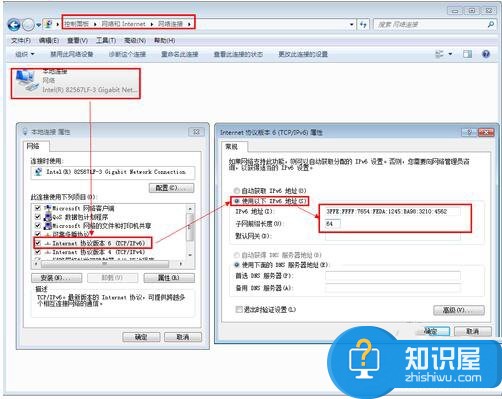Open the 高级(N) menu
The image size is (502, 399).
(135, 40)
